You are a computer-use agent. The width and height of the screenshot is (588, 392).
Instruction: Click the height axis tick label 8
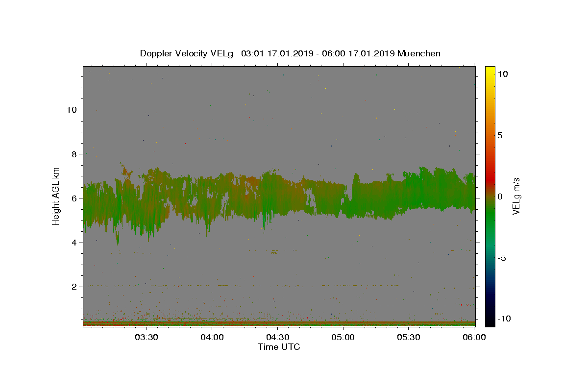click(74, 154)
